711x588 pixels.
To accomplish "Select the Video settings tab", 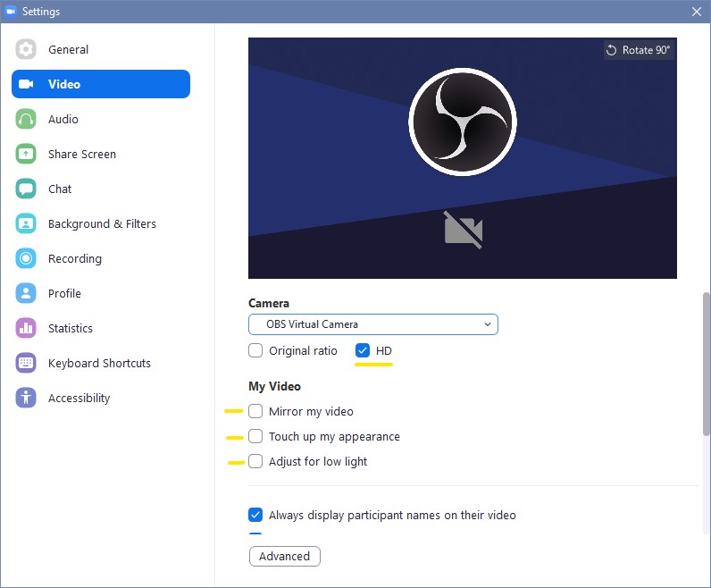I will [101, 84].
